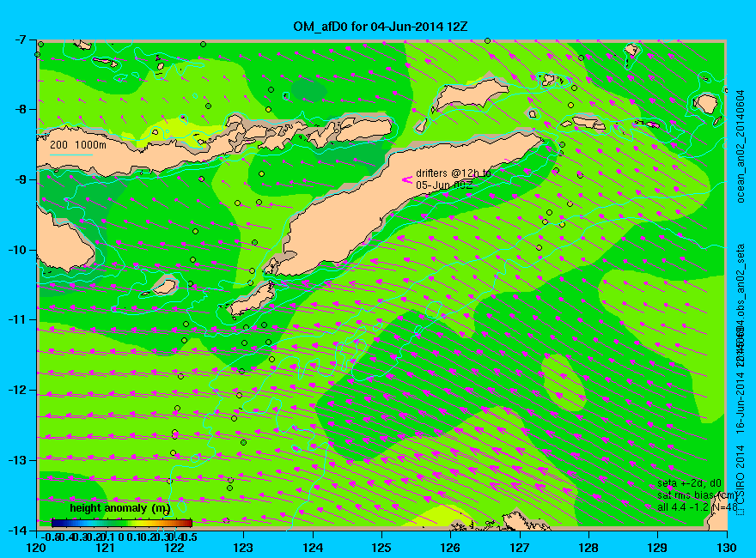Select the 'height anomaly (m)' label
Screen dimensions: 756x558
click(x=120, y=508)
